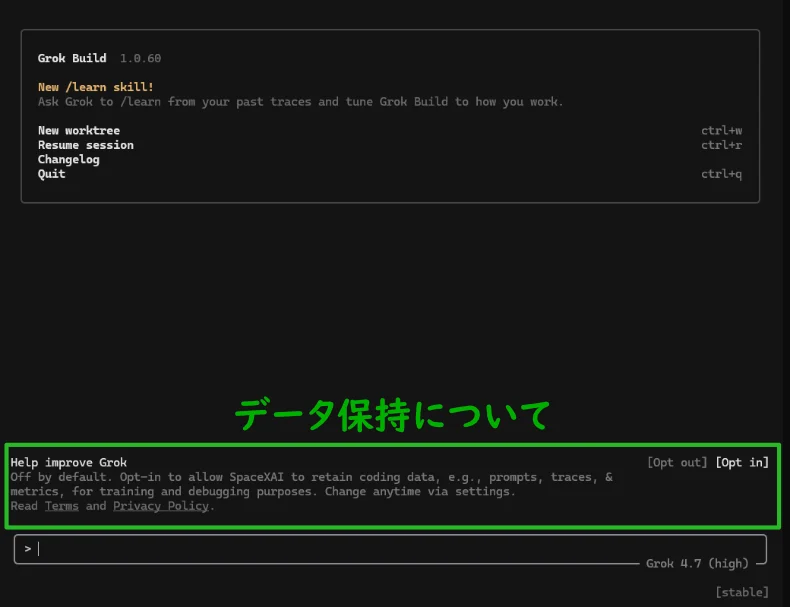Image resolution: width=790 pixels, height=607 pixels.
Task: Select the New worktree menu entry
Action: (x=79, y=130)
